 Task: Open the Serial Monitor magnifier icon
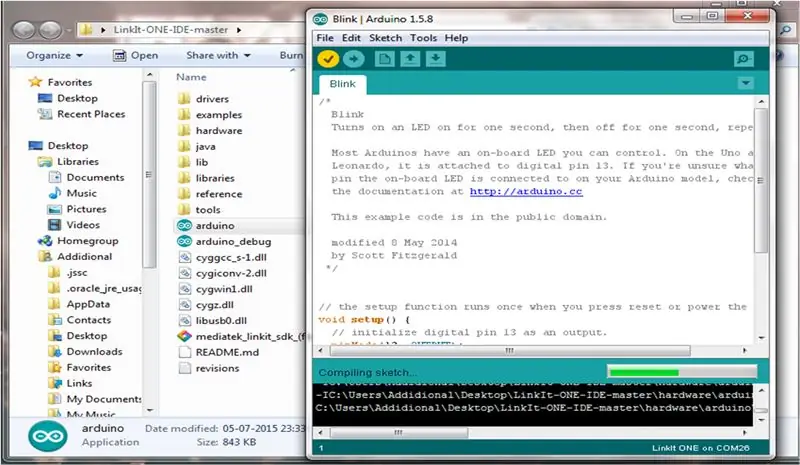pyautogui.click(x=744, y=59)
